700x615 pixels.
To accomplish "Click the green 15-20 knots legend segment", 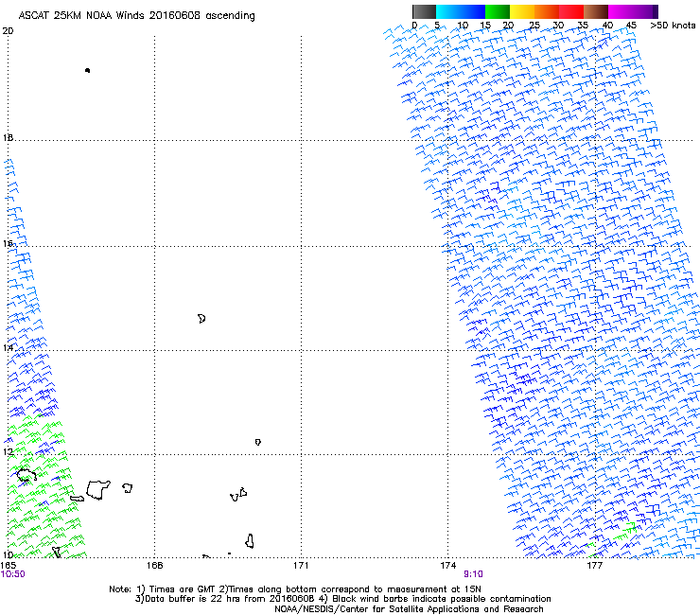I will click(498, 11).
